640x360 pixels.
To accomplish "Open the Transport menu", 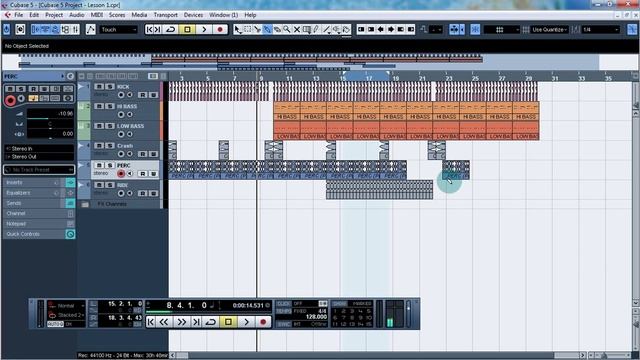I will coord(165,15).
